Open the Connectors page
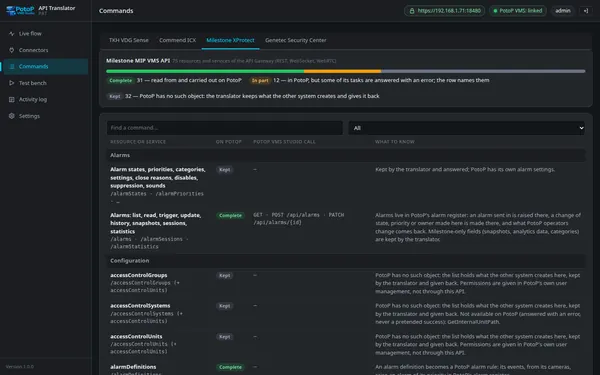600x375 pixels. [x=46, y=50]
